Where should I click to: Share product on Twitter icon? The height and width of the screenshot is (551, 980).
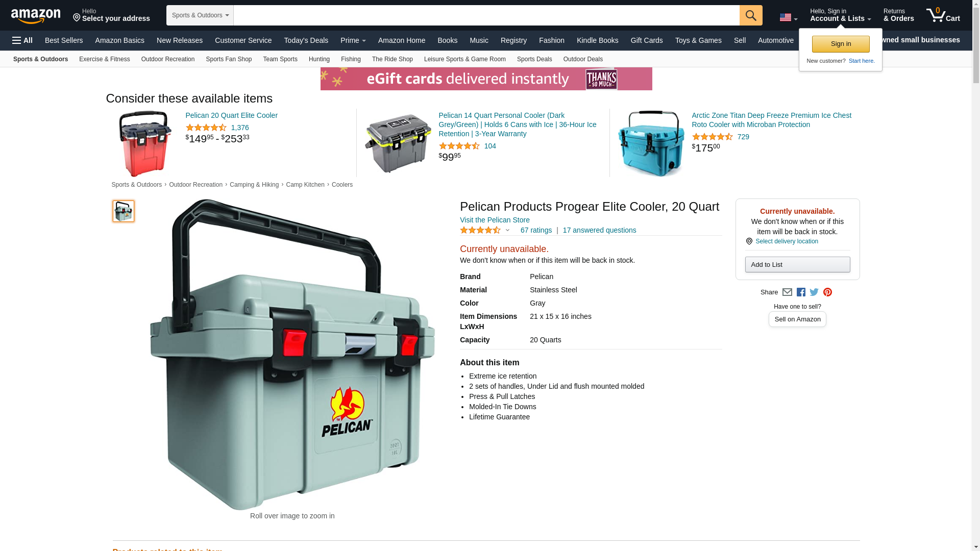[814, 292]
